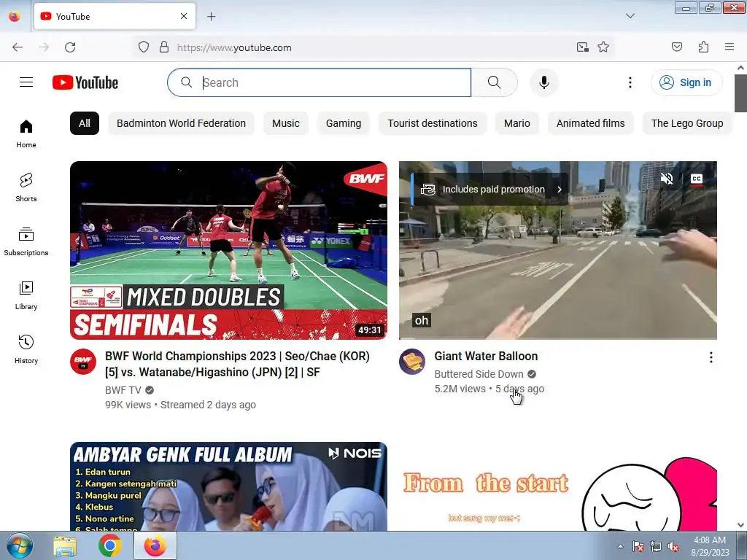747x560 pixels.
Task: Open Shorts in sidebar
Action: click(26, 187)
